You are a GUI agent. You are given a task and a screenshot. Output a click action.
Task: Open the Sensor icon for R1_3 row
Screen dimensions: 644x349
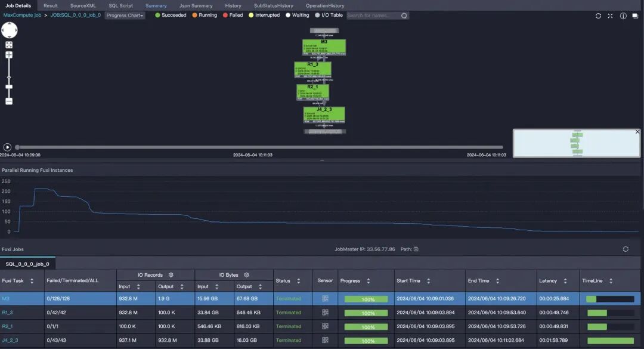[x=326, y=313]
